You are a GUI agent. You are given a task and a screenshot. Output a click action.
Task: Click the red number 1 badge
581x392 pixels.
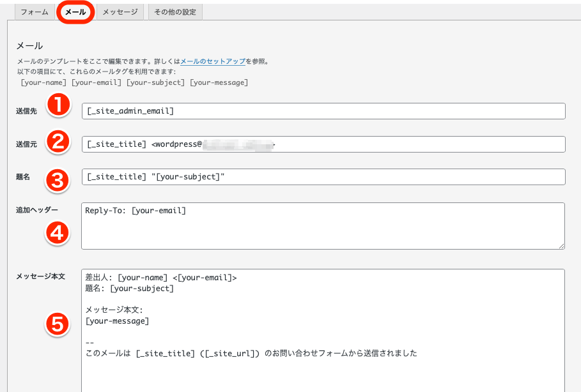click(58, 106)
